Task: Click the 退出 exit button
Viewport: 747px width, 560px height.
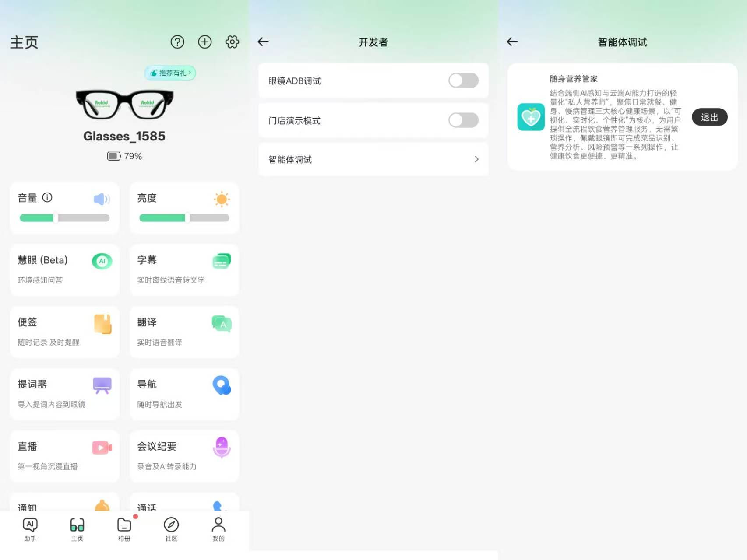Action: point(709,117)
